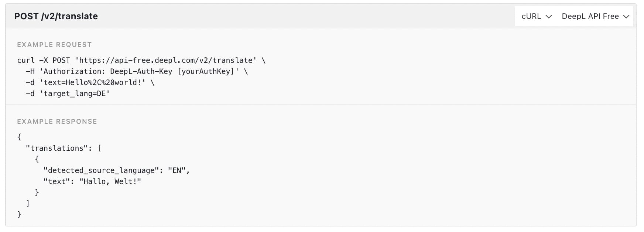
Task: Click the EXAMPLE REQUEST section label
Action: pyautogui.click(x=54, y=45)
